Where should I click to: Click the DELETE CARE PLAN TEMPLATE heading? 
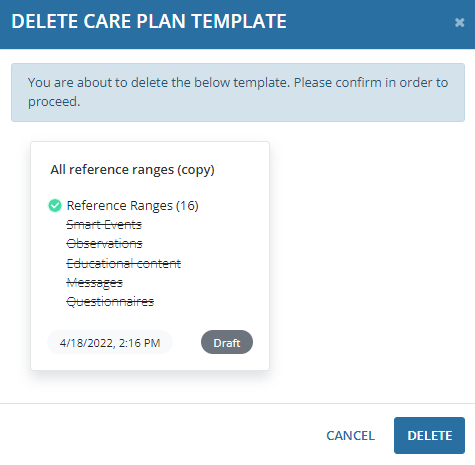149,21
